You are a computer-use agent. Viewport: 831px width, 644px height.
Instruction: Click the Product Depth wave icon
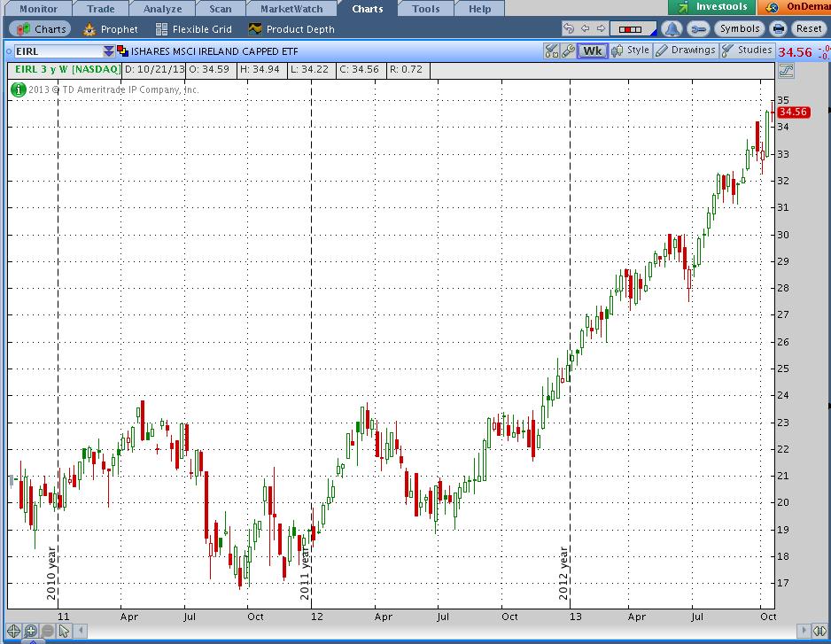[x=255, y=28]
